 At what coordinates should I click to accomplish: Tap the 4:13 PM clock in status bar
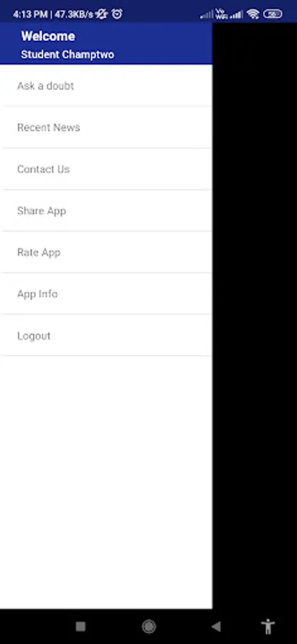point(30,15)
